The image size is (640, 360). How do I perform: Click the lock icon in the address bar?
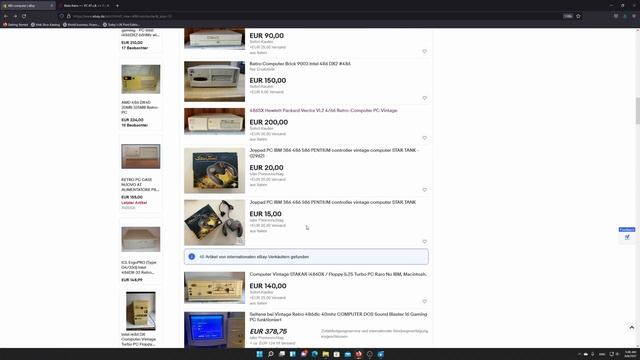click(x=69, y=16)
